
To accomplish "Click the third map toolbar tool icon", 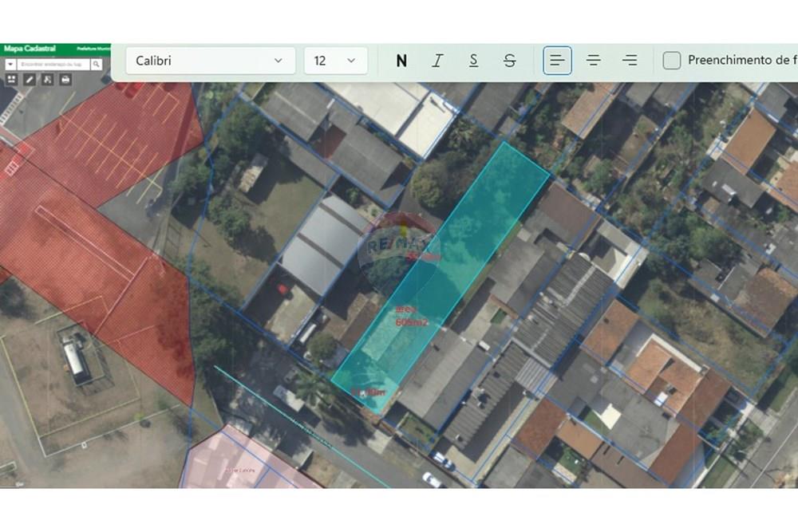I will [x=47, y=79].
